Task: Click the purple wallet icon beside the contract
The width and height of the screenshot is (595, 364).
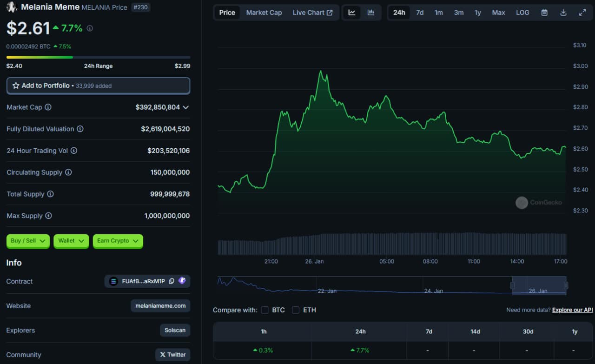Action: (x=182, y=281)
